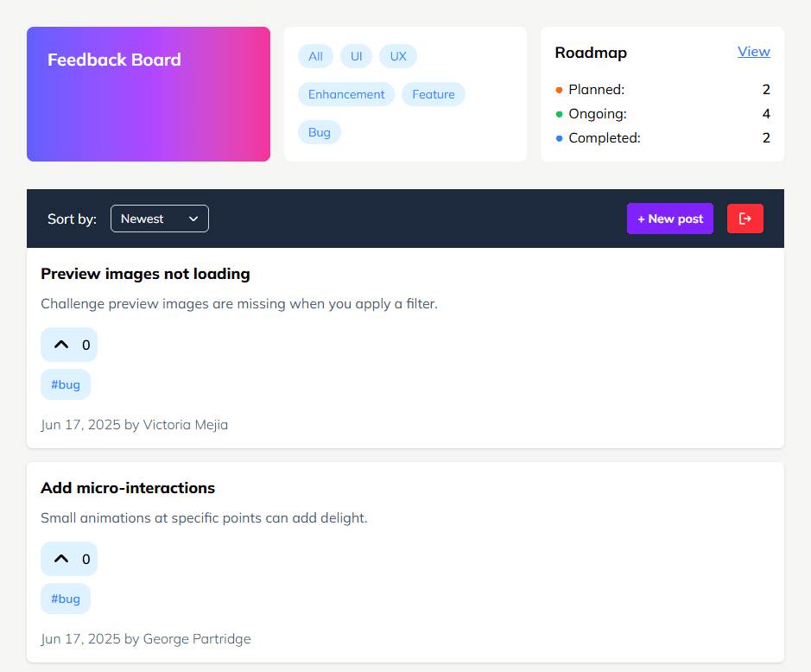Click the Enhancement filter pill
Image resolution: width=811 pixels, height=672 pixels.
pyautogui.click(x=346, y=93)
